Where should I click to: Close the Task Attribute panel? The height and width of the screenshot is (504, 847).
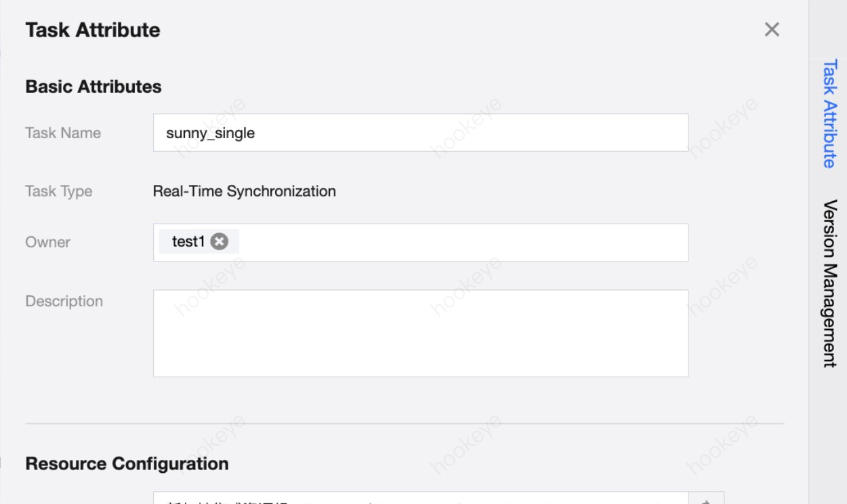point(772,30)
